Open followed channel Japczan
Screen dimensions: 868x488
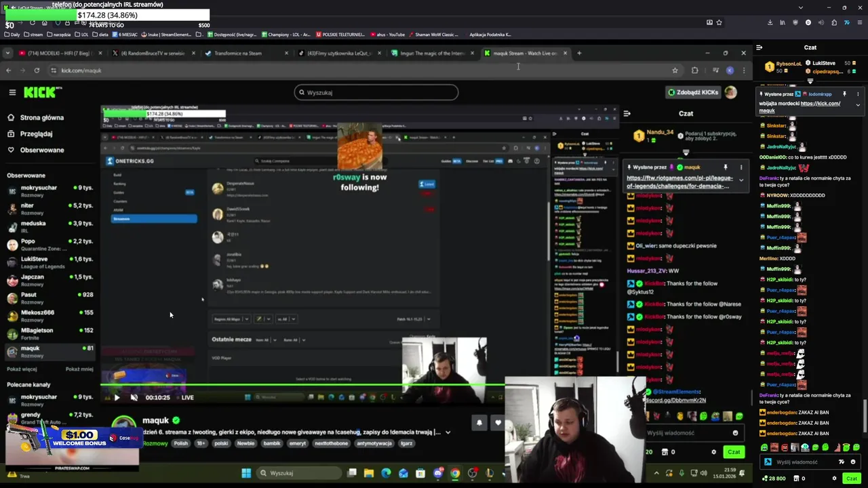[50, 280]
